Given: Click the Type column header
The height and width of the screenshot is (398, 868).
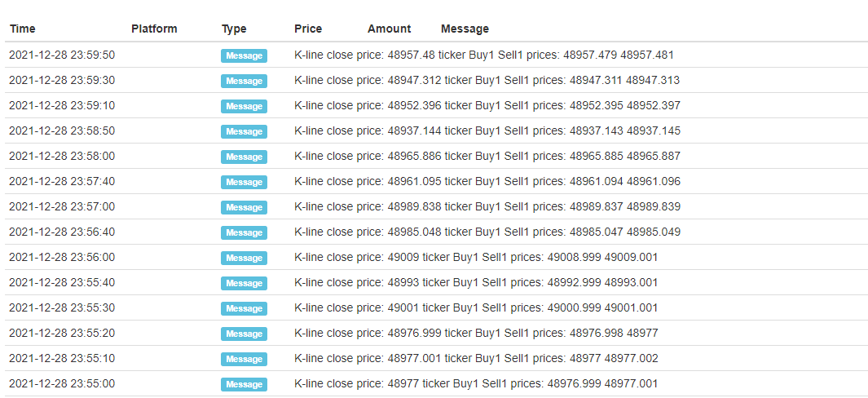Looking at the screenshot, I should point(234,29).
